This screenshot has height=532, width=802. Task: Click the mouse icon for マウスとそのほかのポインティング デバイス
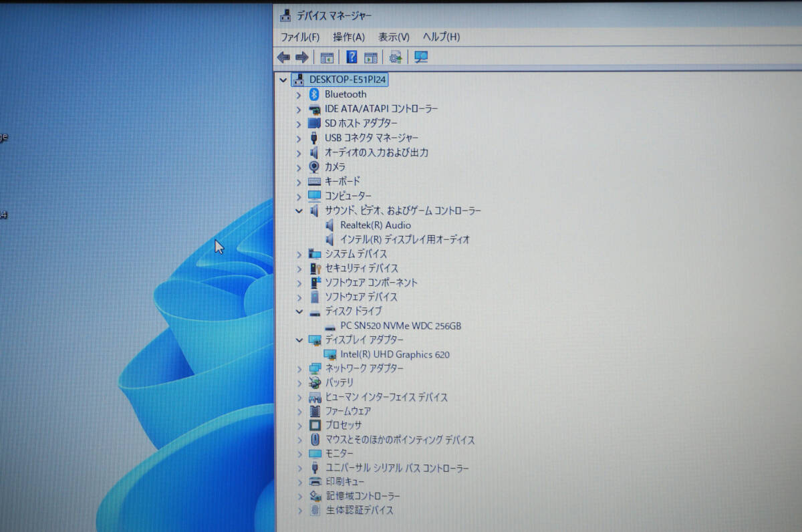pyautogui.click(x=315, y=440)
